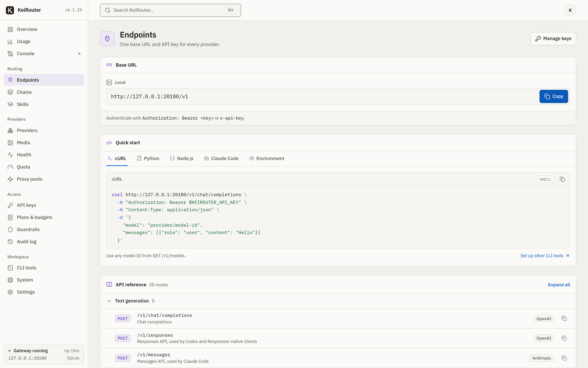The height and width of the screenshot is (368, 588).
Task: Click the base URL http://127.0.0.1:20180/v1 text
Action: tap(150, 96)
